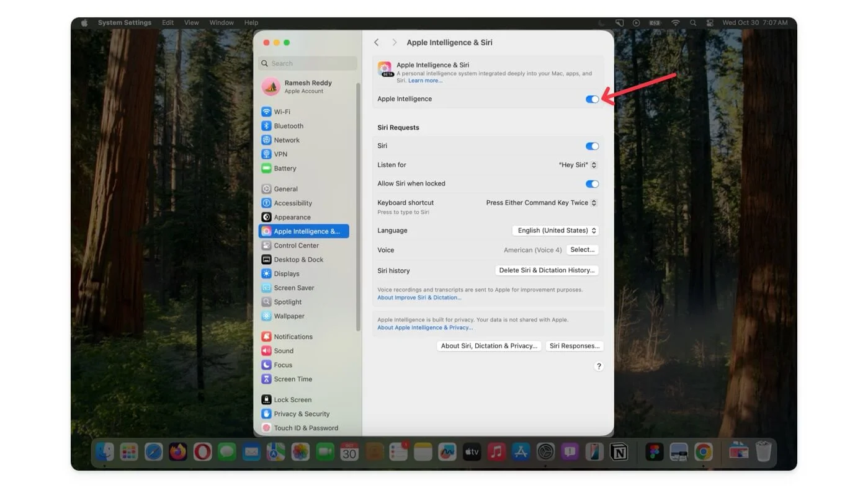Screen dimensions: 868x488
Task: Select Apple Intelligence & Siri sidebar item
Action: click(x=304, y=231)
